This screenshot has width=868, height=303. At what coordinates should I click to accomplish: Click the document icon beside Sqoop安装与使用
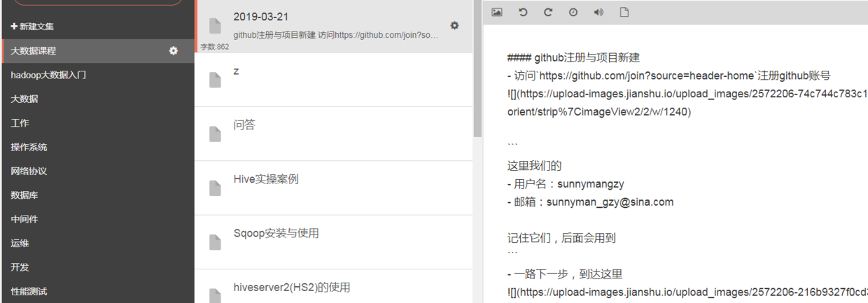coord(216,241)
